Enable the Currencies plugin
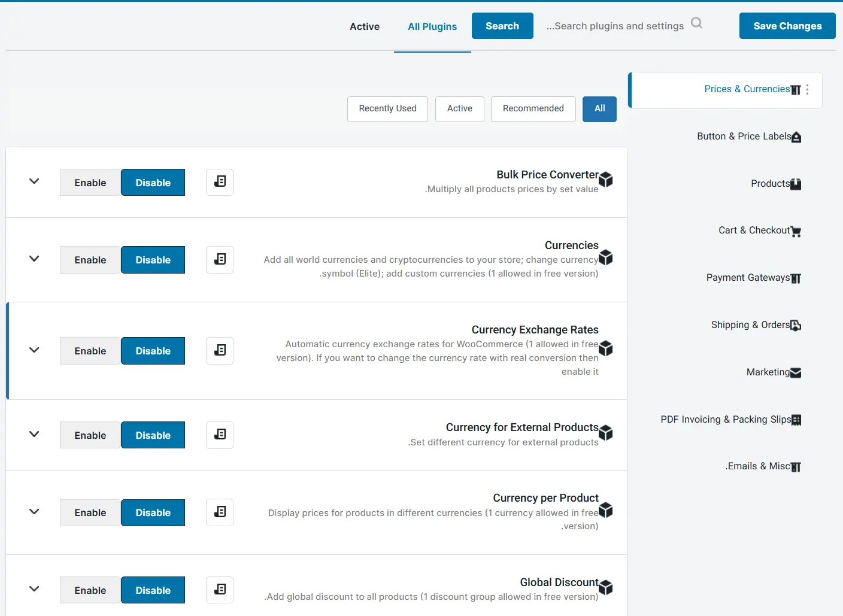 90,260
